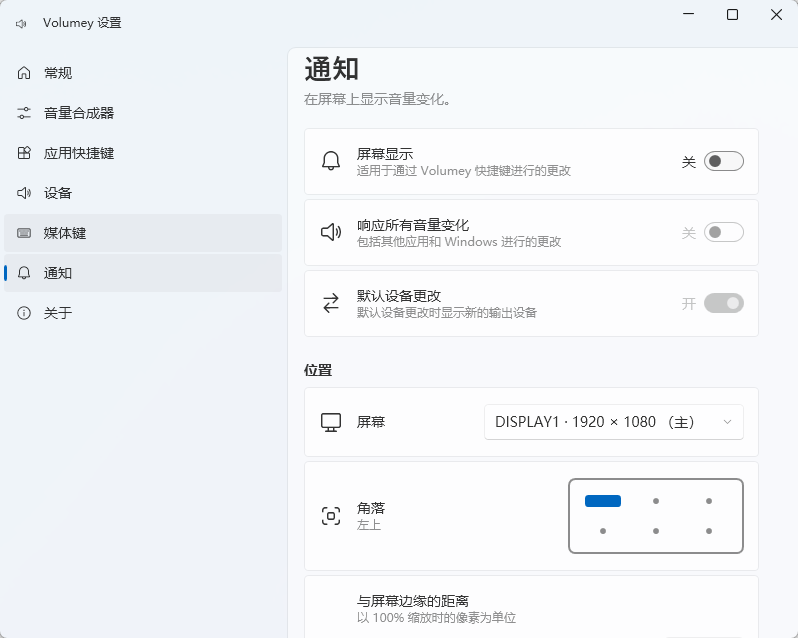Click the 左上 corner value text
The height and width of the screenshot is (638, 798).
[x=369, y=525]
